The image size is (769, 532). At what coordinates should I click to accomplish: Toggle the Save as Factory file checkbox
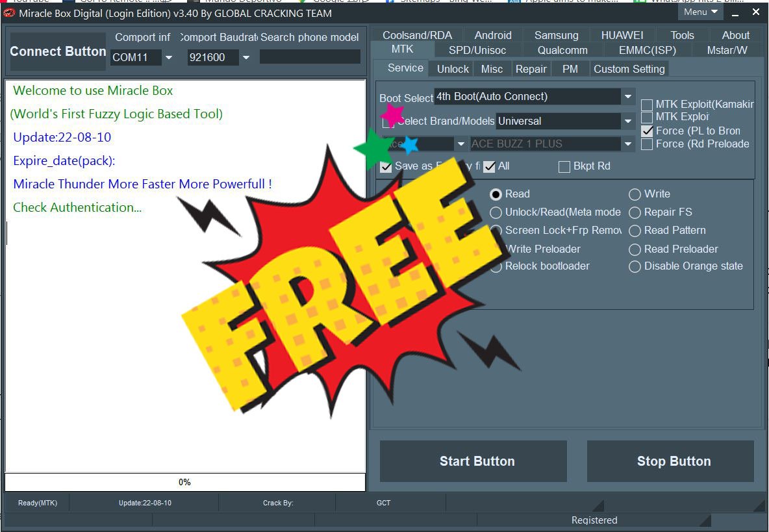tap(386, 167)
